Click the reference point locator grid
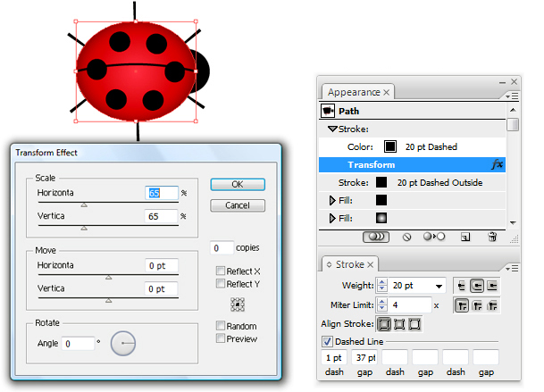The width and height of the screenshot is (544, 392). 238,304
